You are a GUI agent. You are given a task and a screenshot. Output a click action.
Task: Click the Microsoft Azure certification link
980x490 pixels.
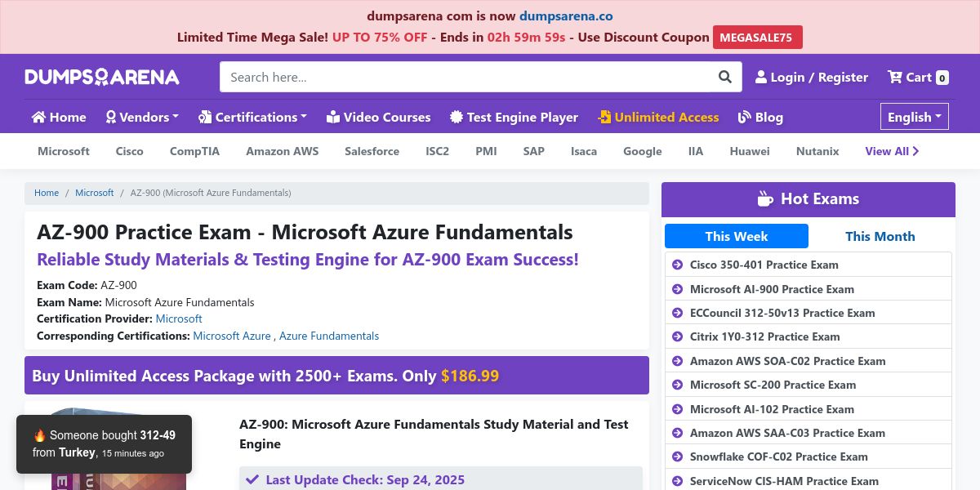(x=232, y=336)
